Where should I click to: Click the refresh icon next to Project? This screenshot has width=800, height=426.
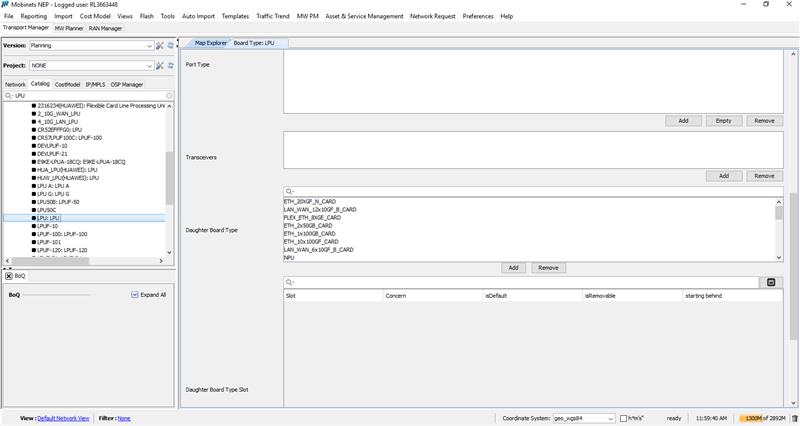point(170,66)
